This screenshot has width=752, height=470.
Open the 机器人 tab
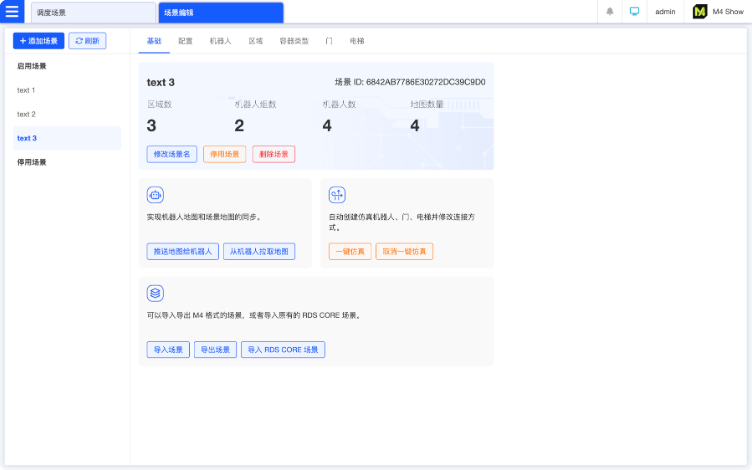pos(220,42)
